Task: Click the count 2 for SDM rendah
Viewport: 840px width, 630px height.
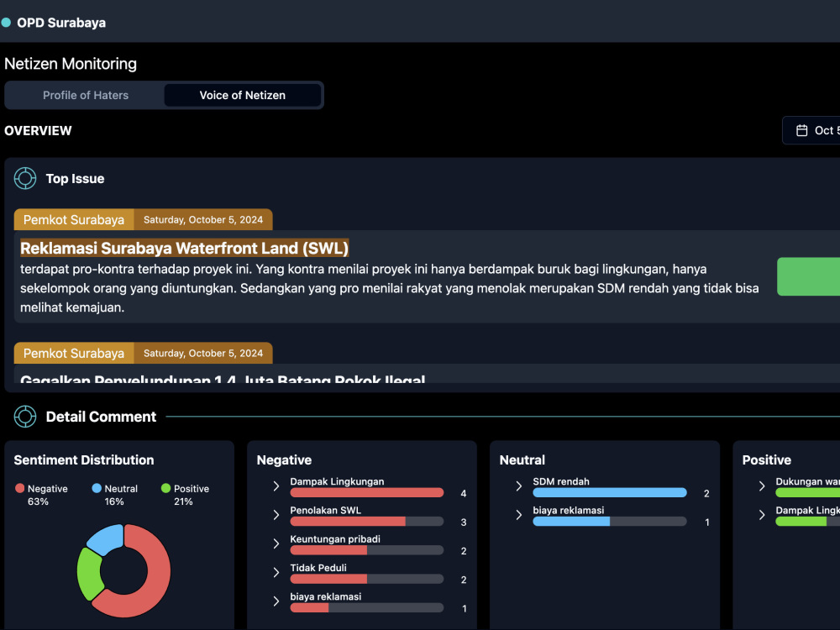Action: click(x=706, y=493)
